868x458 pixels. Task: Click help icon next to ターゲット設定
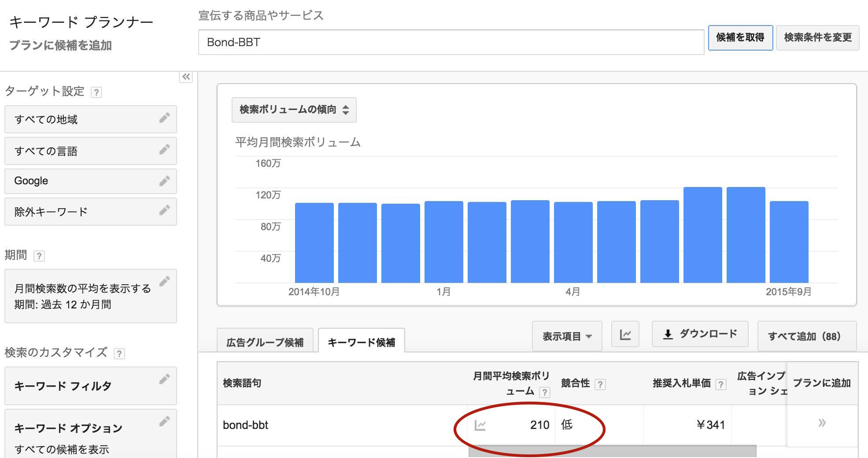coord(96,92)
